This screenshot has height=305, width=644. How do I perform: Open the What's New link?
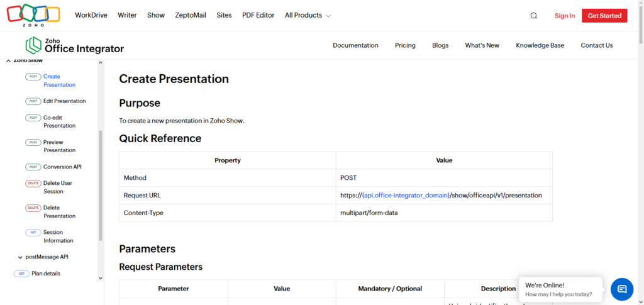click(x=482, y=45)
